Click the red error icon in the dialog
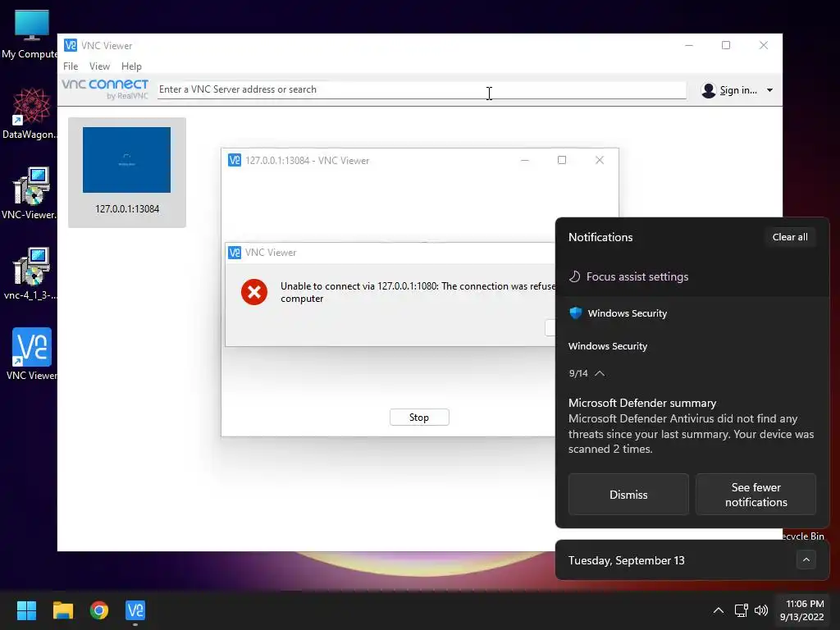840x630 pixels. click(254, 292)
